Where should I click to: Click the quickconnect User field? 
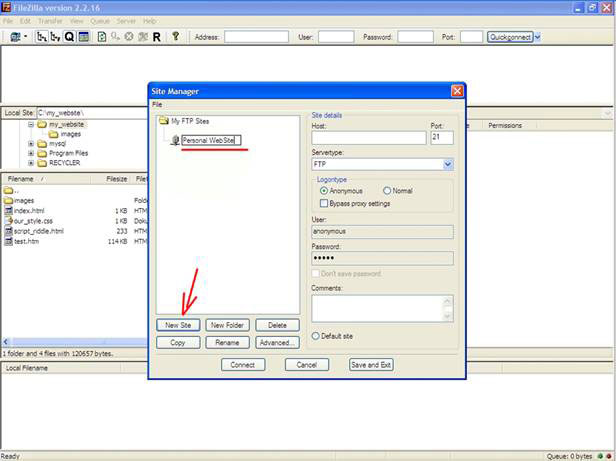coord(336,37)
